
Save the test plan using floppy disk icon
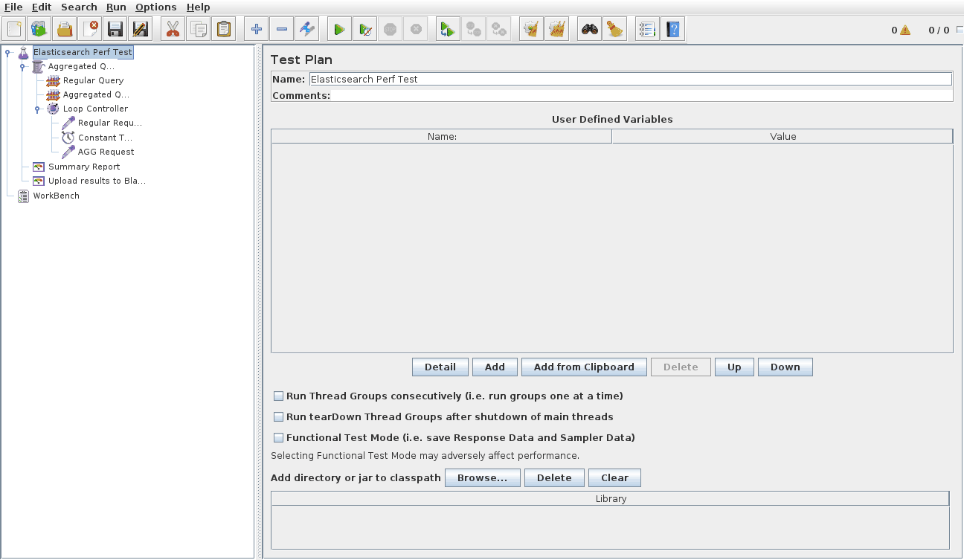point(115,28)
